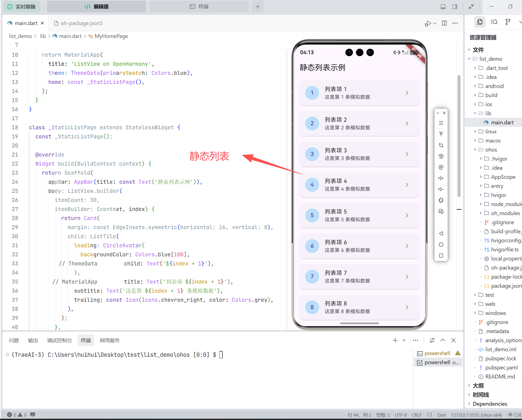Image resolution: width=522 pixels, height=420 pixels.
Task: Open a new terminal with plus button
Action: tap(395, 340)
